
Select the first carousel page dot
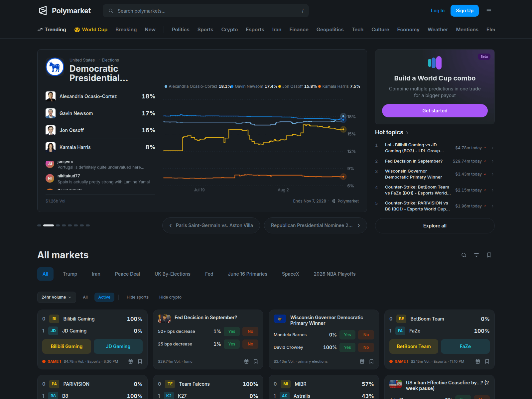coord(39,225)
